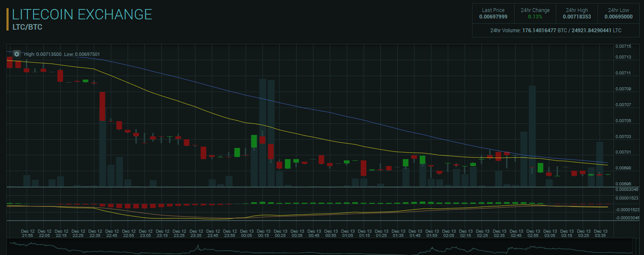Viewport: 644px width, 255px height.
Task: Click time label Dec 13 01:35
Action: [x=399, y=233]
